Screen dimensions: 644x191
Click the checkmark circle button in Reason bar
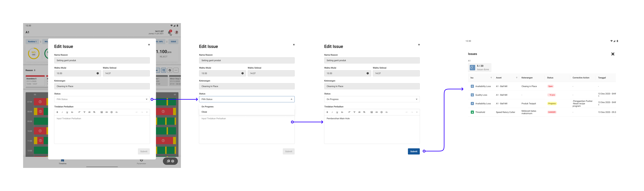[170, 70]
